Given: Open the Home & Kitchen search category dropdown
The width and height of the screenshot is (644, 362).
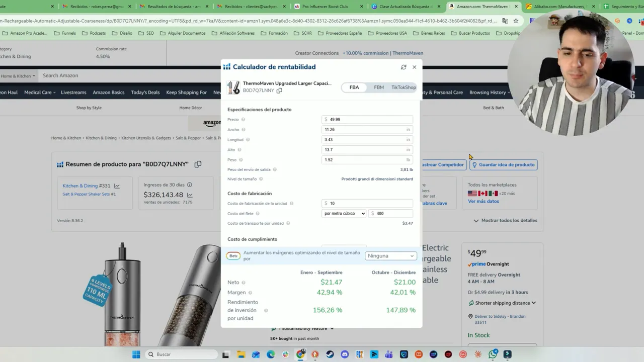Looking at the screenshot, I should [x=18, y=76].
